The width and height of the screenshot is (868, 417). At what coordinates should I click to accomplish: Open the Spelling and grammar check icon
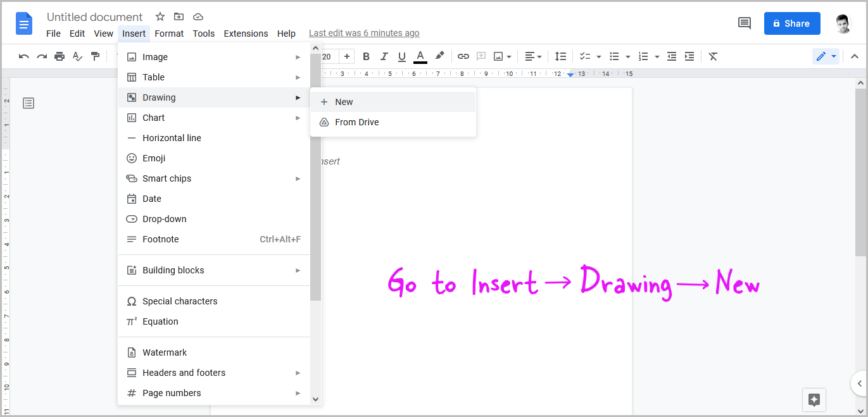[x=77, y=56]
